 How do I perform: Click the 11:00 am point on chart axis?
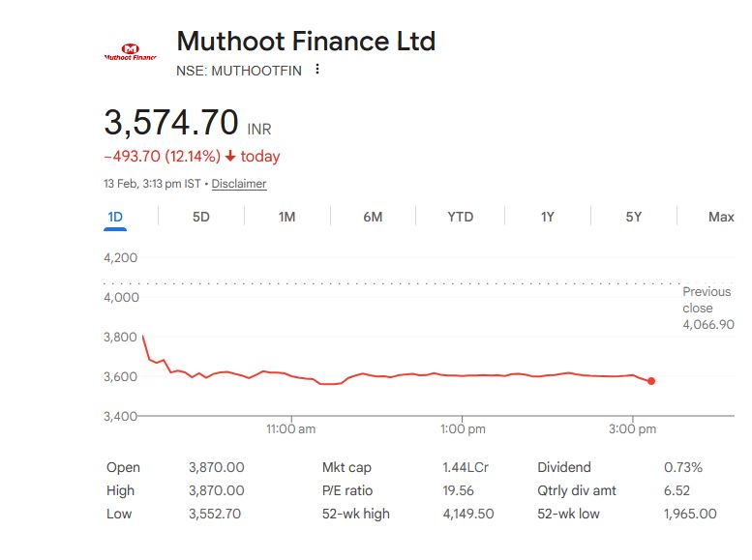coord(290,428)
